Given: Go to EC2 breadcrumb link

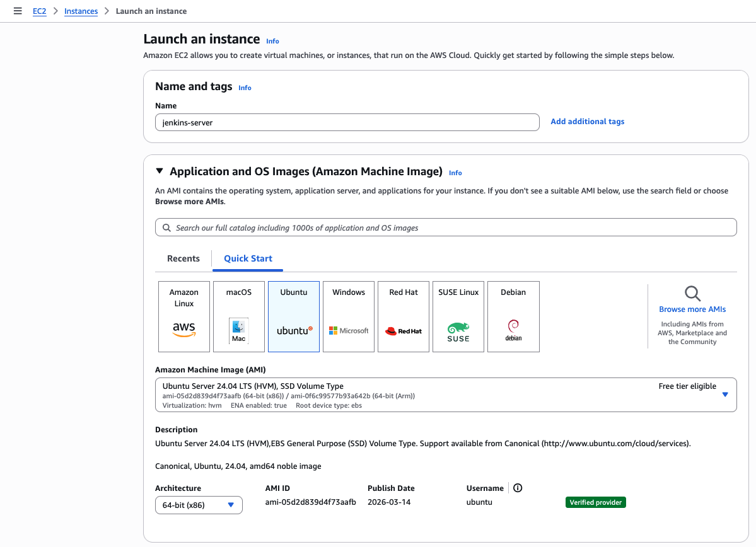Looking at the screenshot, I should 40,11.
